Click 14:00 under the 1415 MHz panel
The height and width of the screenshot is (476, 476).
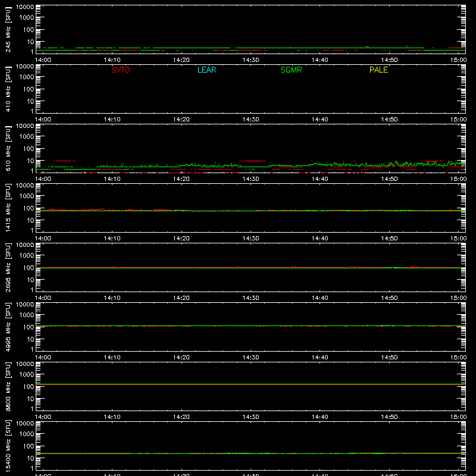pos(43,239)
